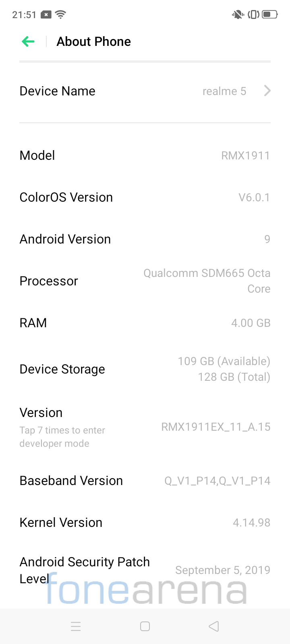Viewport: 290px width, 644px height.
Task: Tap the vibrate mode status icon
Action: pyautogui.click(x=253, y=15)
